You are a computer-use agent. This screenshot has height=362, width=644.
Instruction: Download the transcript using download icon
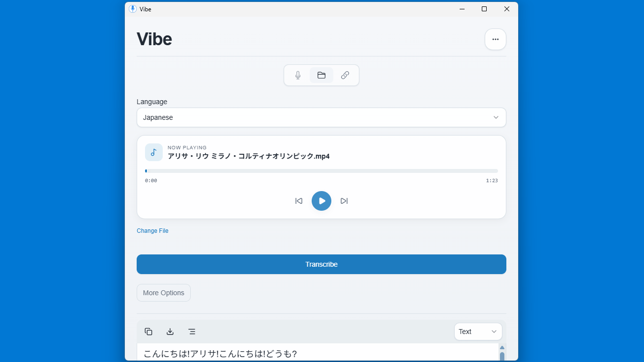pos(170,332)
